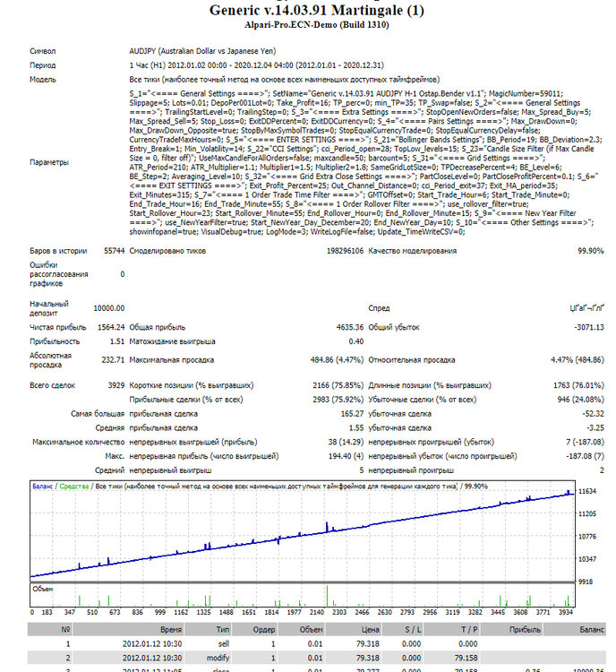This screenshot has height=672, width=616.
Task: Click the sell cell in row 1
Action: (224, 643)
